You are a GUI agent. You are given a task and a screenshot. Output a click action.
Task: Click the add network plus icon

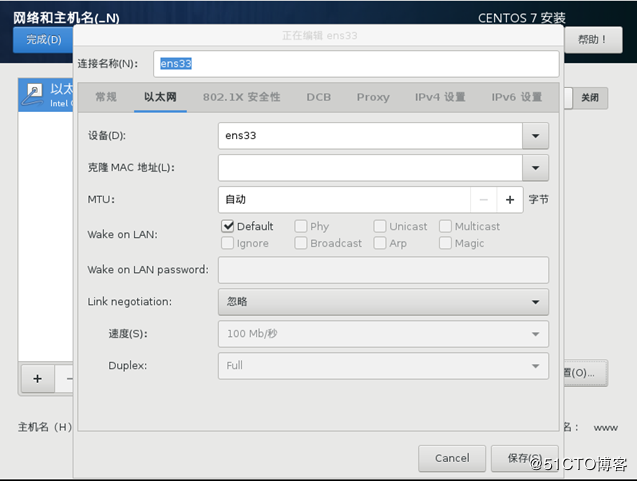coord(37,379)
